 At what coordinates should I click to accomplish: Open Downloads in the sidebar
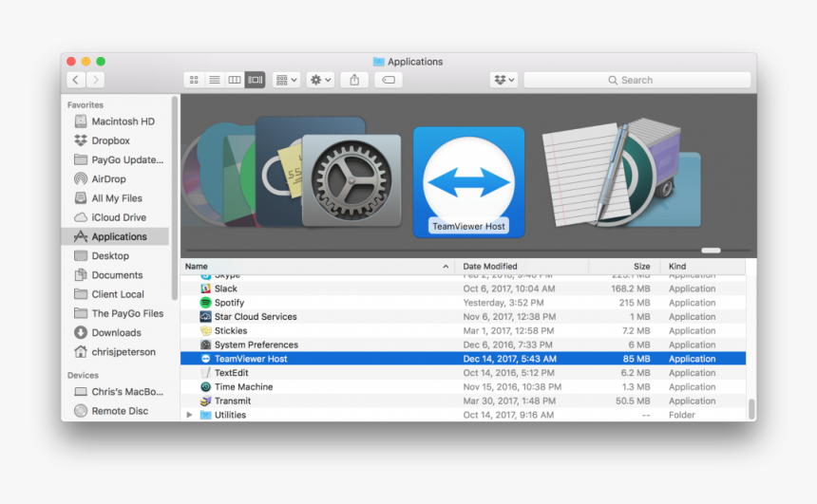coord(116,333)
